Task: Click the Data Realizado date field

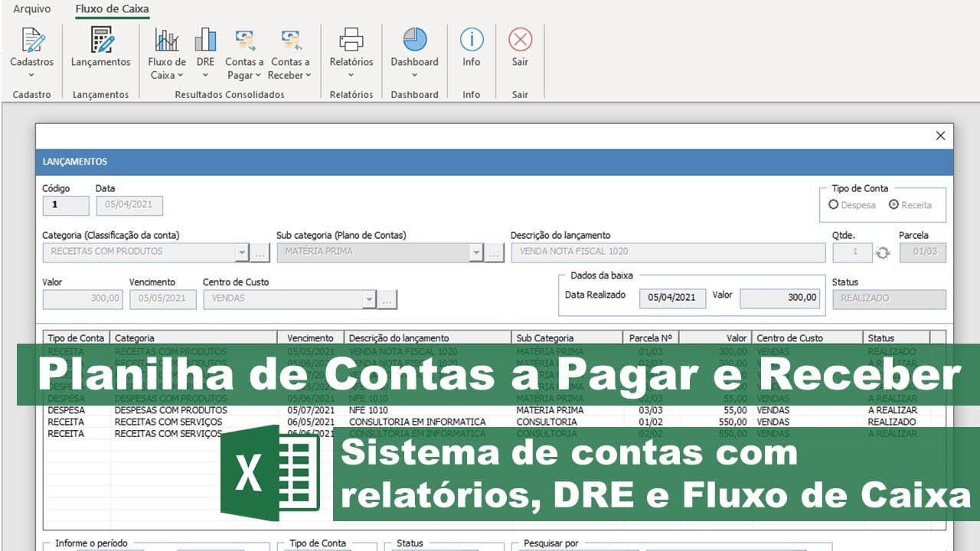Action: (672, 298)
